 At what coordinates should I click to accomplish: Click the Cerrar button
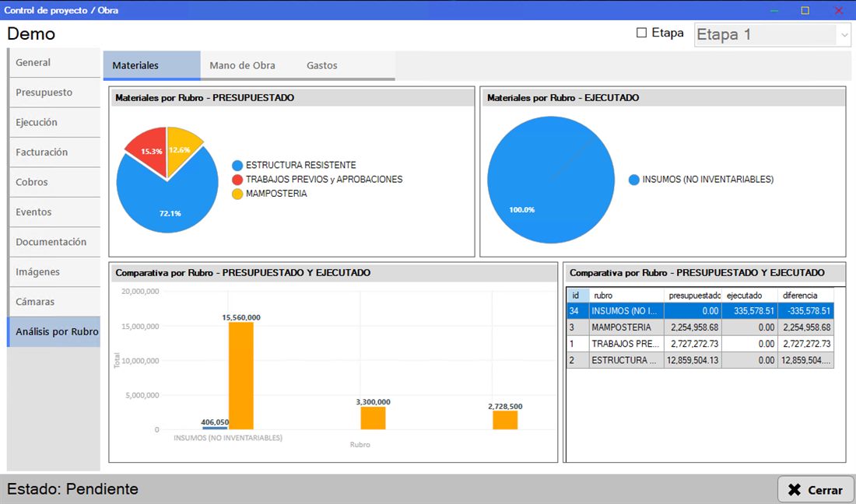tap(816, 490)
